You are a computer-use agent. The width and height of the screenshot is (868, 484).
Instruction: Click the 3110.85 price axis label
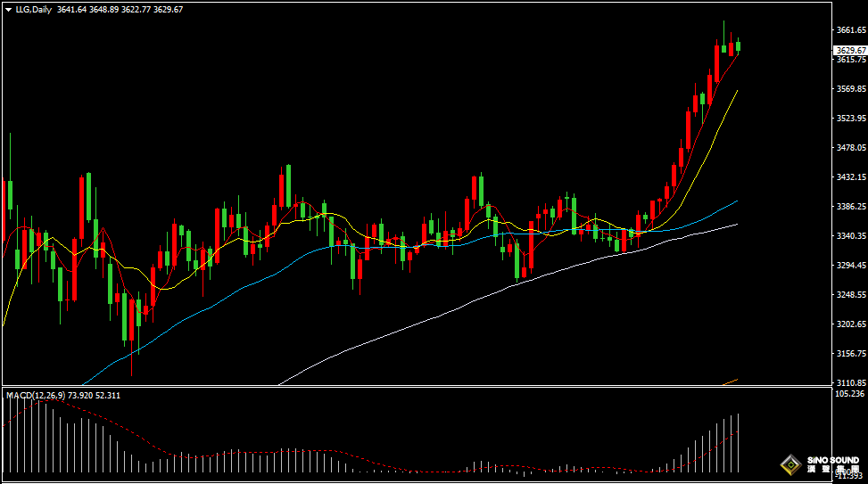click(x=851, y=382)
